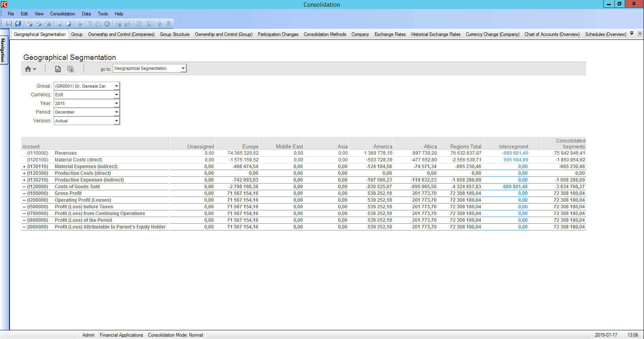Viewport: 644px width, 339px height.
Task: Open Revenues intersegment link -689 891,46
Action: 515,153
